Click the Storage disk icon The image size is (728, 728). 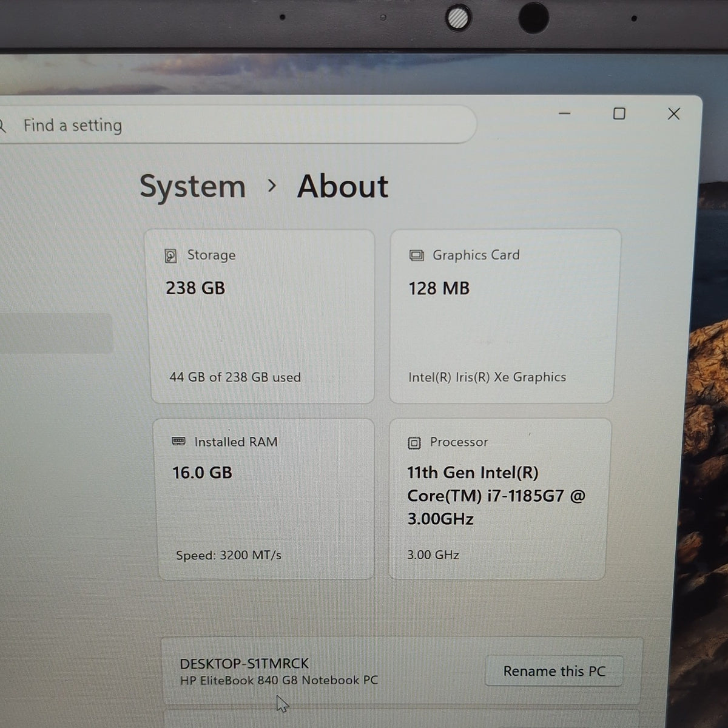[x=171, y=255]
